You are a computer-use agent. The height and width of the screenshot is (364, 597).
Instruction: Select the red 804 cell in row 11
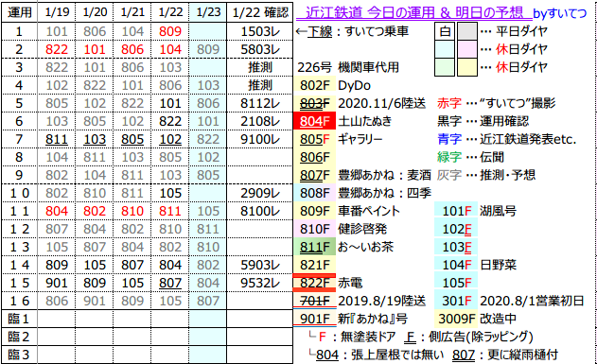[57, 211]
